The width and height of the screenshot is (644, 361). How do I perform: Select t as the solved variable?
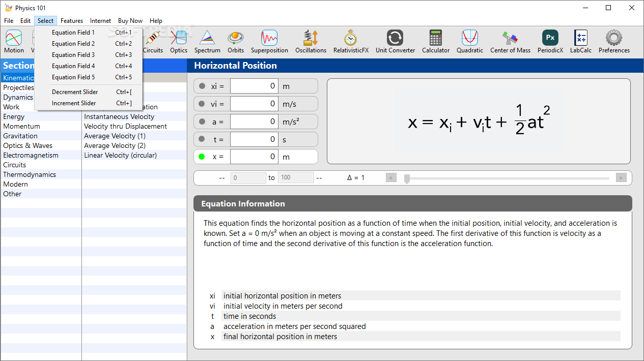point(202,139)
